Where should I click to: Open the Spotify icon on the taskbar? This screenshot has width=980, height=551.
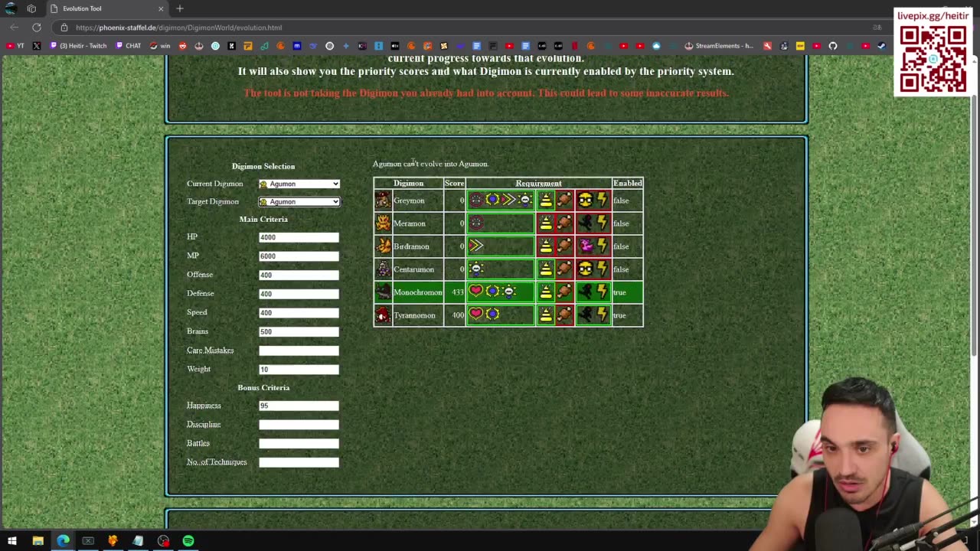coord(188,541)
